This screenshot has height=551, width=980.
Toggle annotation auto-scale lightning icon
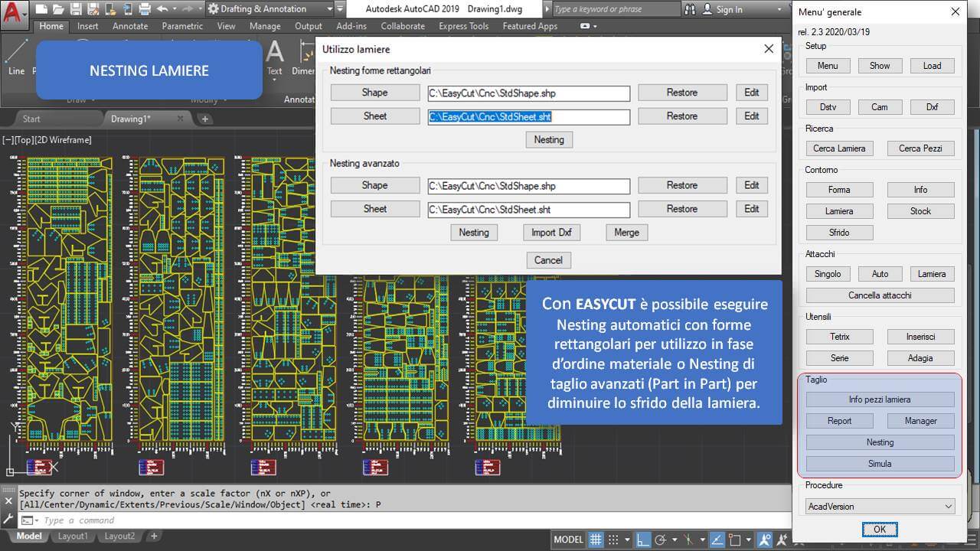pos(782,540)
